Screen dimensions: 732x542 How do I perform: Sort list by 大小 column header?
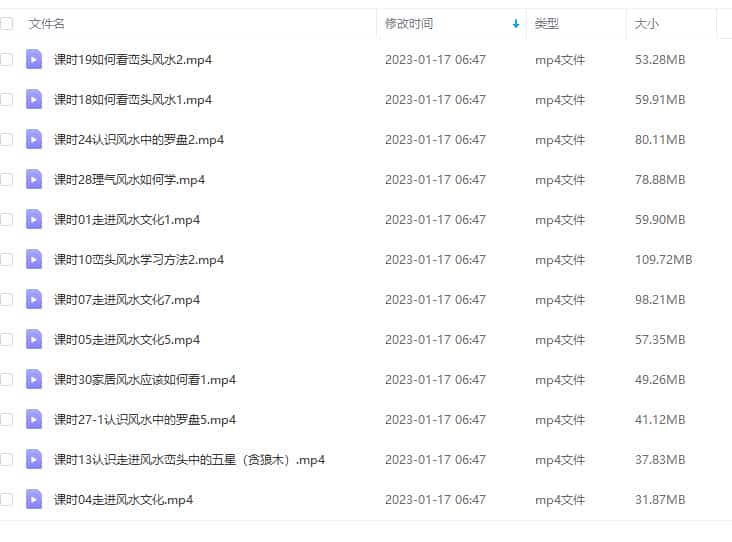tap(647, 24)
